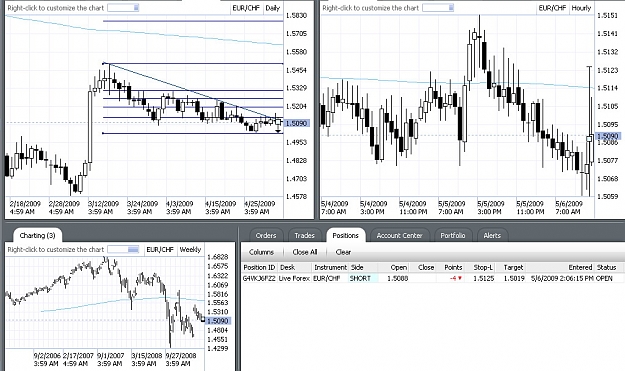Click the Columns button
The image size is (625, 371).
tap(261, 252)
